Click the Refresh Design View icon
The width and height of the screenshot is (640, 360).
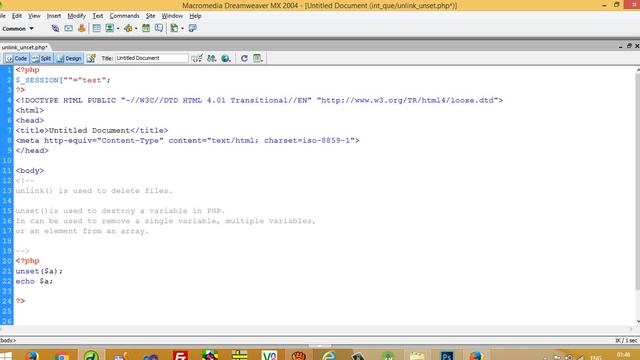coord(244,58)
